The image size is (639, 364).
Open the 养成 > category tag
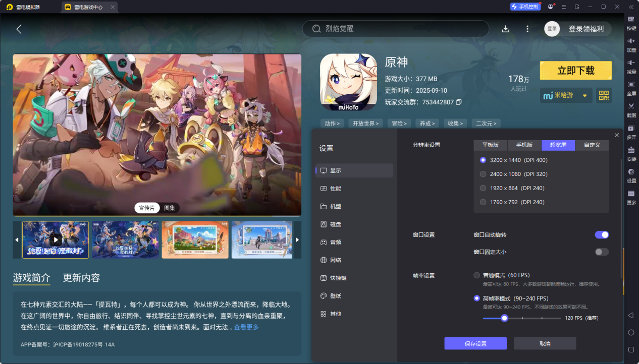tap(427, 123)
